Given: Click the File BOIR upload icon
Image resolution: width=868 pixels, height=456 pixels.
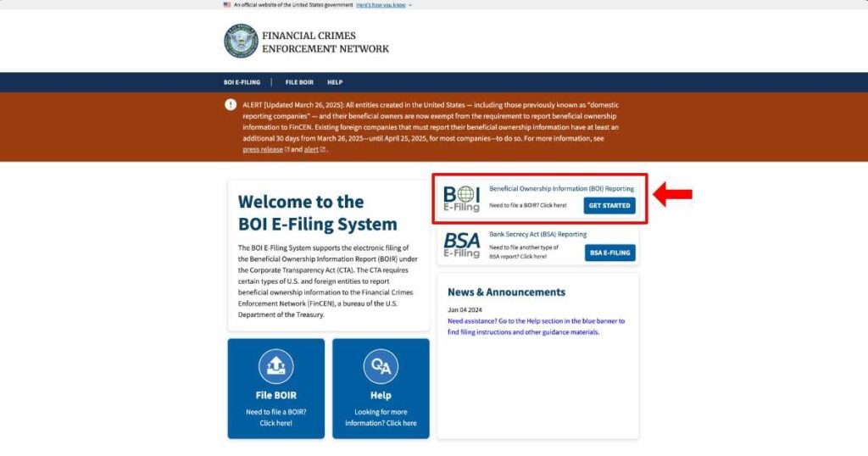Looking at the screenshot, I should pos(275,366).
